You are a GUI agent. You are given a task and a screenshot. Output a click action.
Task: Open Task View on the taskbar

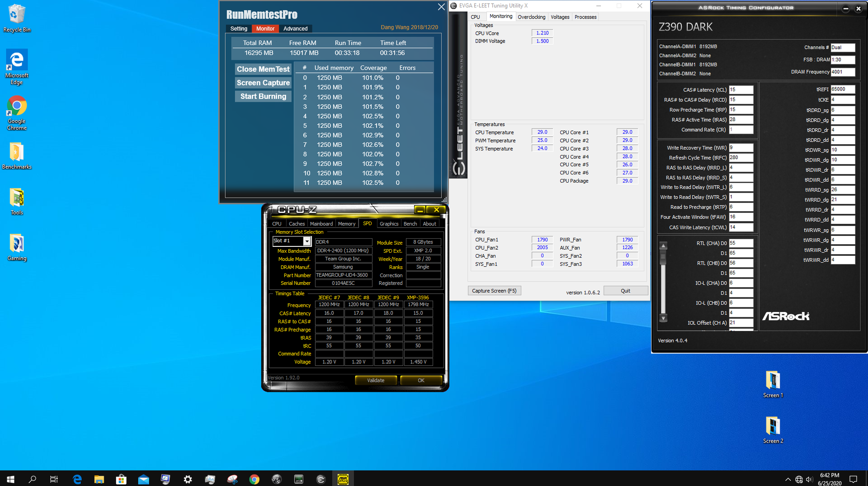point(54,479)
